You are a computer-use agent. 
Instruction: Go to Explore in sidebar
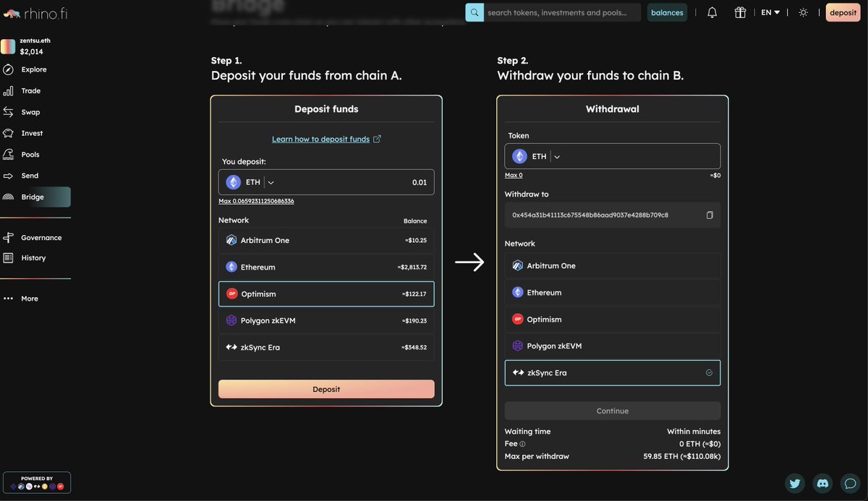(x=34, y=69)
